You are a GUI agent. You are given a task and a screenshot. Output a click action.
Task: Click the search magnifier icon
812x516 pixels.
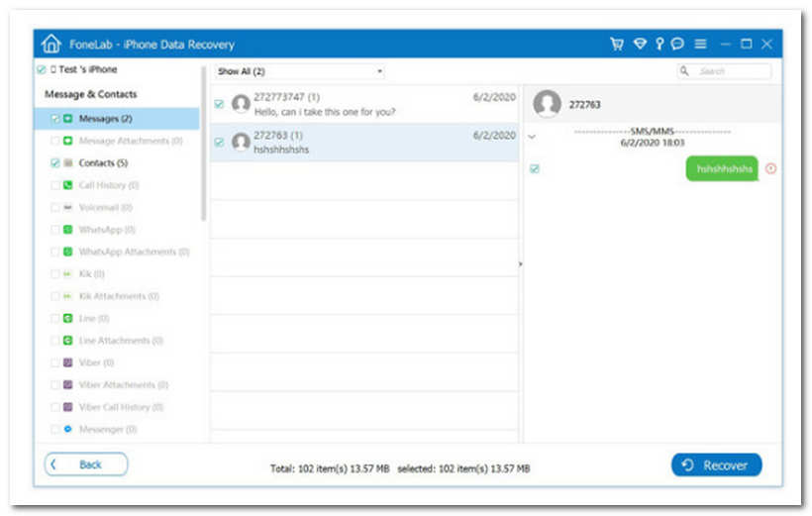[684, 70]
